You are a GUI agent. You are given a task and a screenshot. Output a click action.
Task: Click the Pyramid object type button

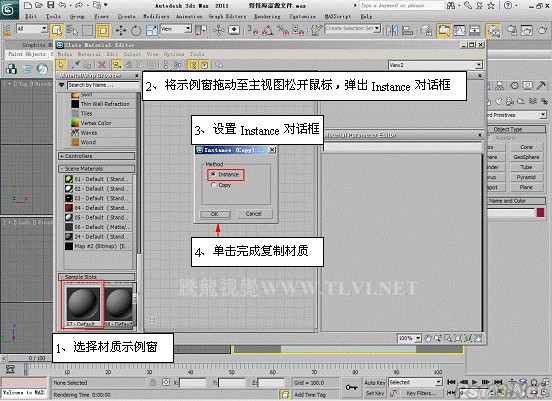526,177
